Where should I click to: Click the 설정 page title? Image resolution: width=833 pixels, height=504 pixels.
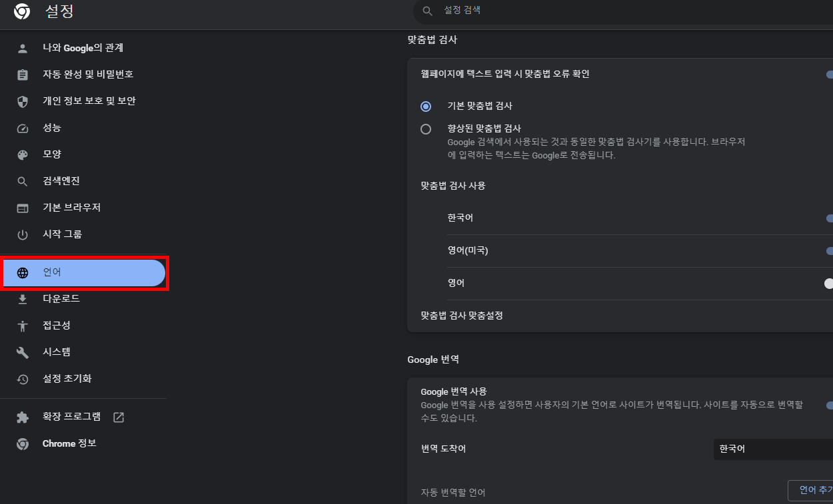(x=59, y=11)
